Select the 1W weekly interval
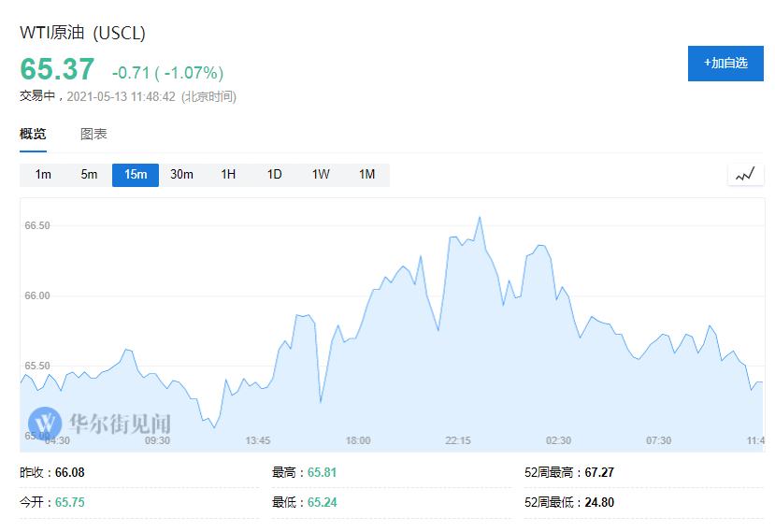This screenshot has width=775, height=532. (321, 175)
